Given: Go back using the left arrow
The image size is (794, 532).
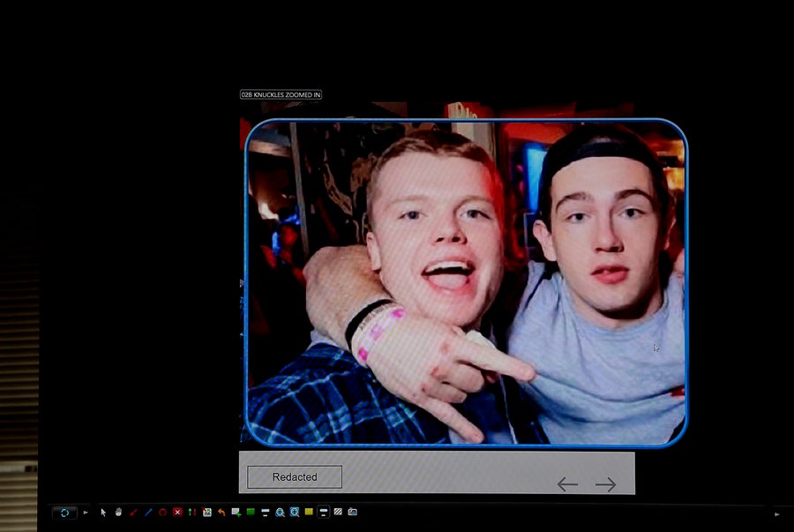Looking at the screenshot, I should (567, 484).
